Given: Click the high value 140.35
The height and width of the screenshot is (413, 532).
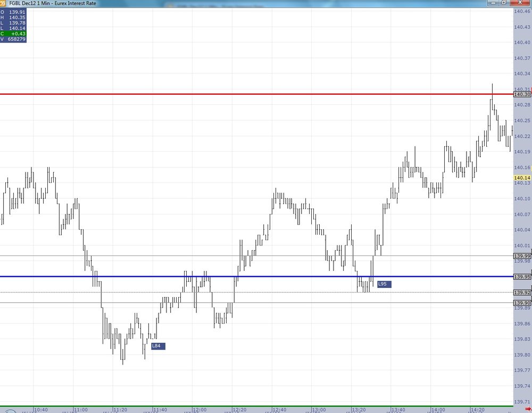Looking at the screenshot, I should coord(17,18).
